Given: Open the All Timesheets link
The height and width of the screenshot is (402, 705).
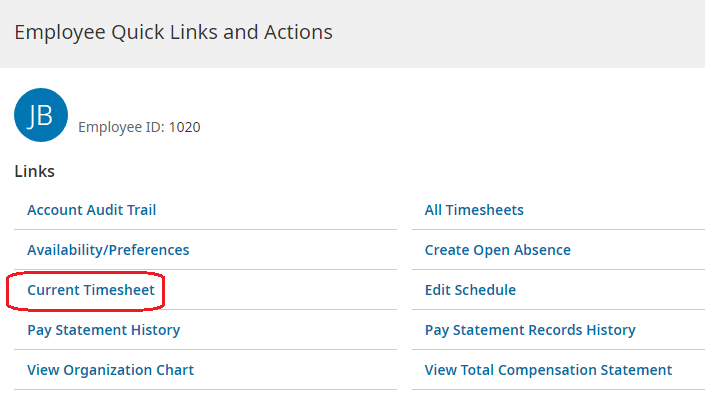Looking at the screenshot, I should pos(474,210).
